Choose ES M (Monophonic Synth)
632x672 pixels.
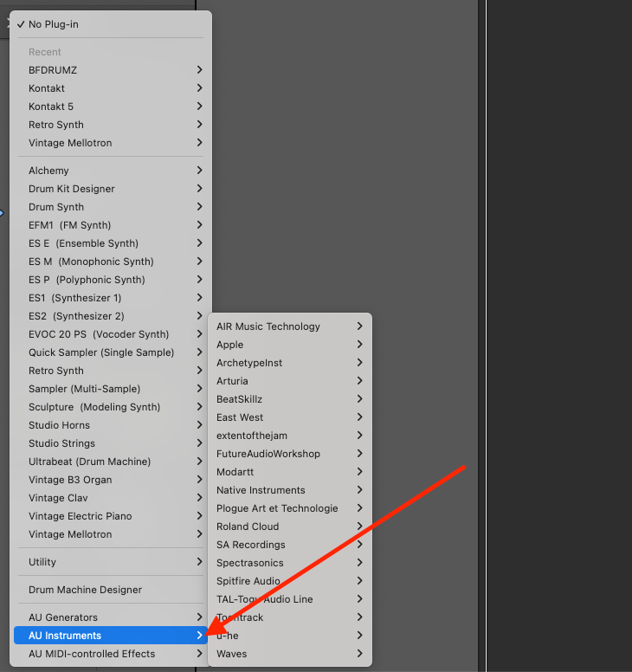coord(111,262)
